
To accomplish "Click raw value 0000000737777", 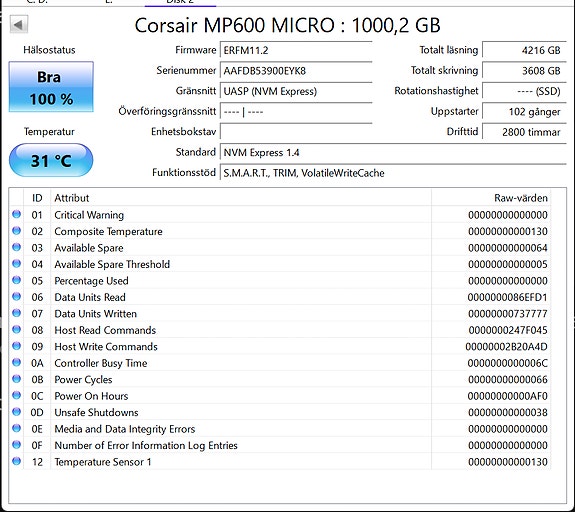I will pyautogui.click(x=508, y=314).
